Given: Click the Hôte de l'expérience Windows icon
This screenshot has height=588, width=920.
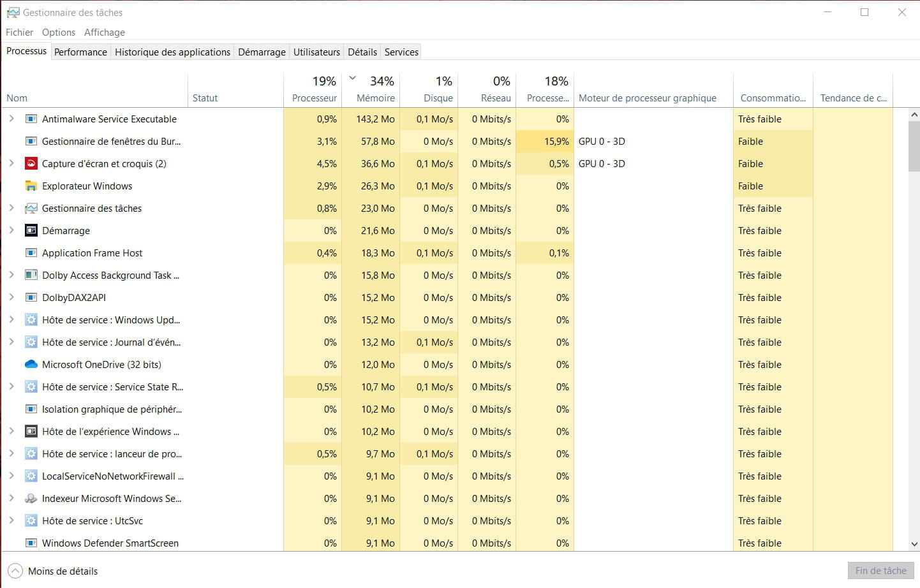Looking at the screenshot, I should [31, 432].
